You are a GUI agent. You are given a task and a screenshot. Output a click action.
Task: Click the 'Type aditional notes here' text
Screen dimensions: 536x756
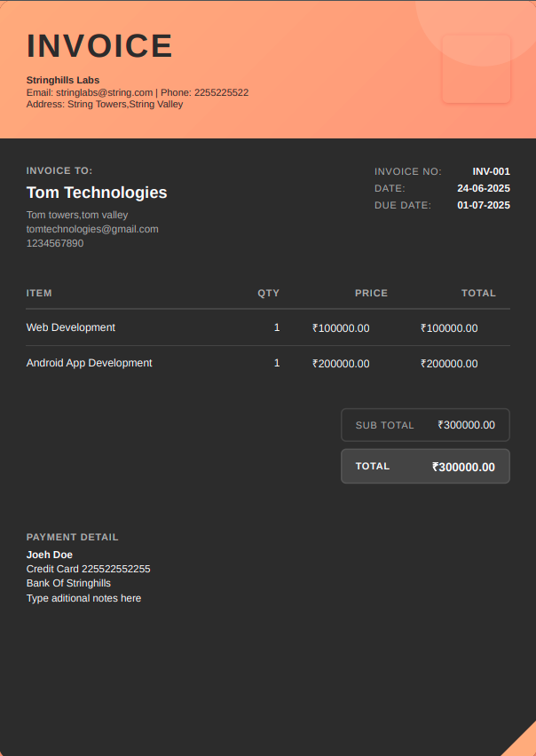click(x=83, y=598)
